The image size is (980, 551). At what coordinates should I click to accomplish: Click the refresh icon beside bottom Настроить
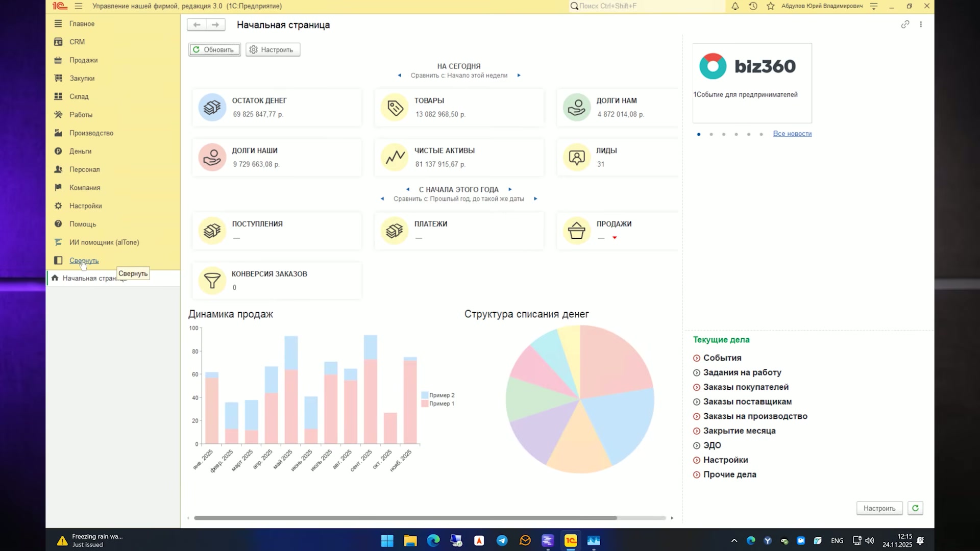(x=915, y=508)
